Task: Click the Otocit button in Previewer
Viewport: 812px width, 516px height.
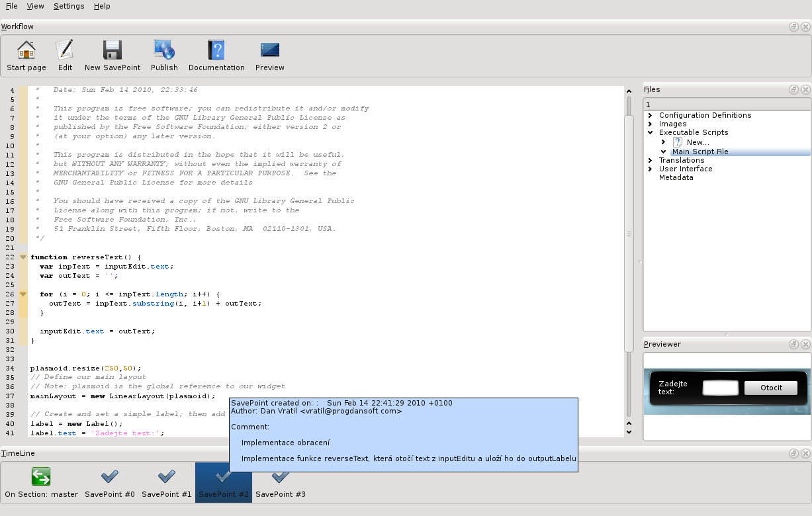Action: [x=771, y=388]
